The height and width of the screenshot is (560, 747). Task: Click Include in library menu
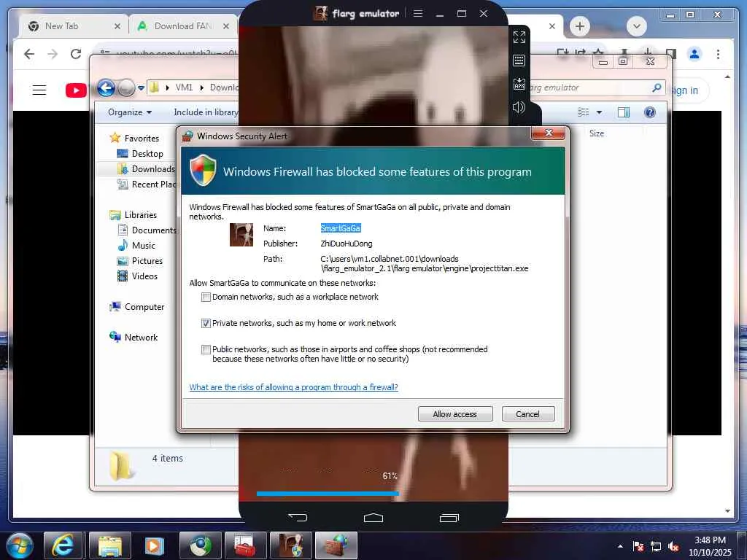point(206,112)
